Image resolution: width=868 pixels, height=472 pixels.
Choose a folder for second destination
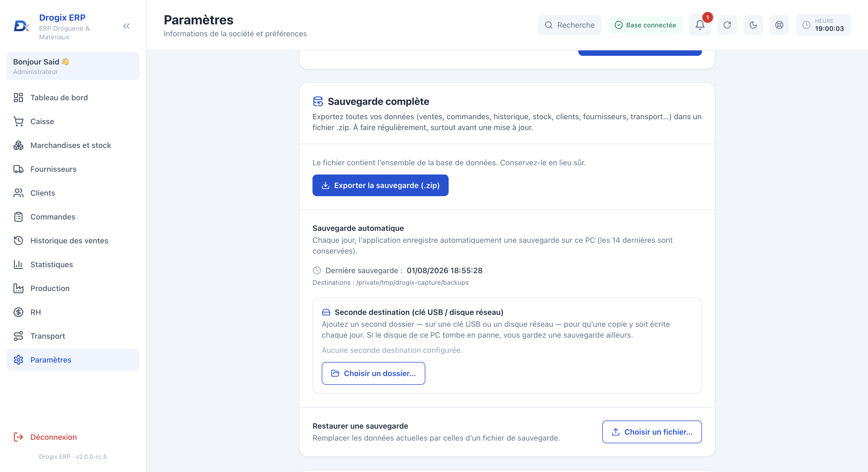coord(373,373)
